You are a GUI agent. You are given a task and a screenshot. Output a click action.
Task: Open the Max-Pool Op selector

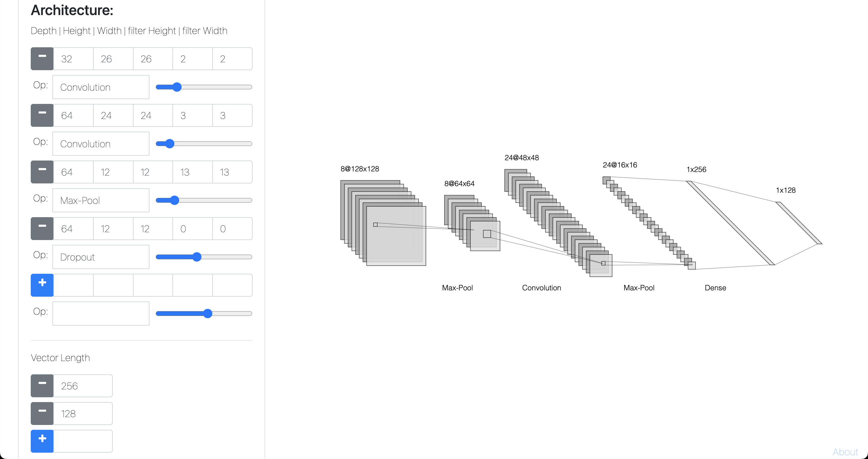pos(101,200)
